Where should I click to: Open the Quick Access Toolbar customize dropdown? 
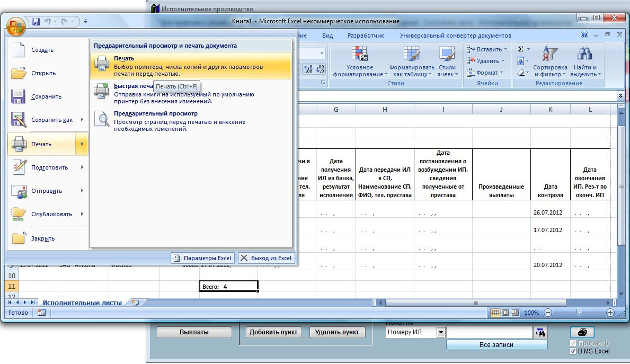[x=86, y=22]
